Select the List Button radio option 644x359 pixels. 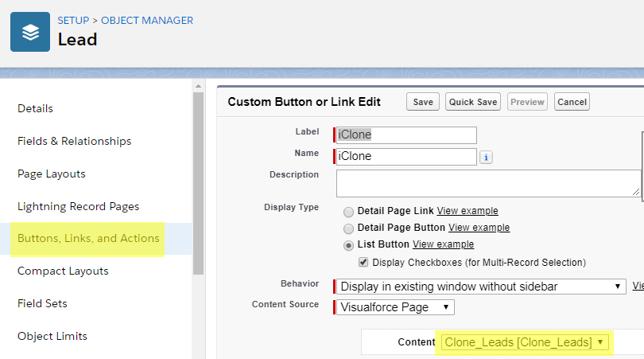click(x=348, y=245)
